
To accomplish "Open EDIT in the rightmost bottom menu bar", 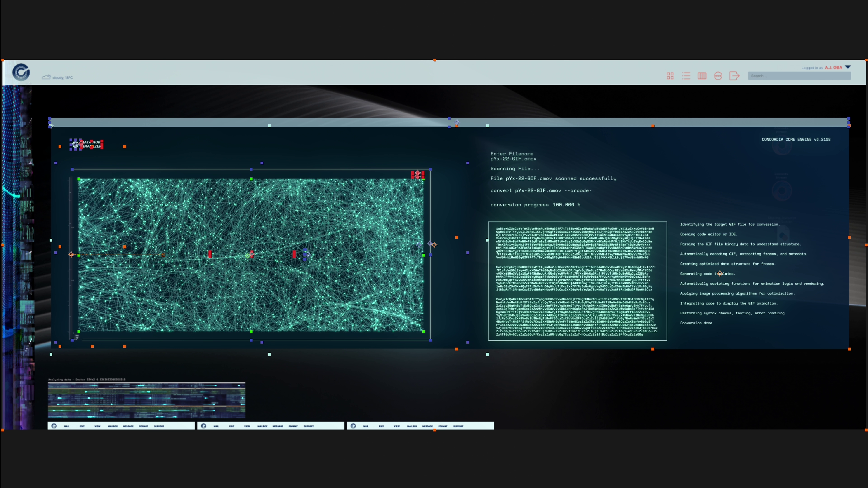I will click(x=381, y=426).
